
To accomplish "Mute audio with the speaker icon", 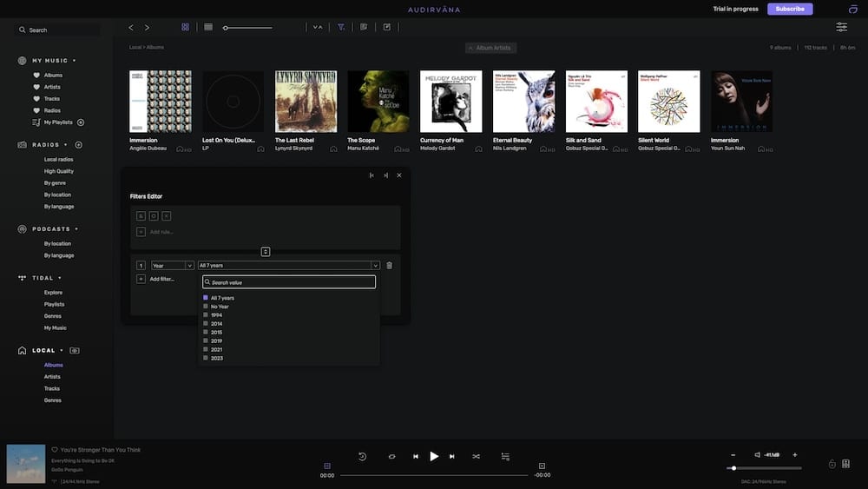I will (x=757, y=454).
